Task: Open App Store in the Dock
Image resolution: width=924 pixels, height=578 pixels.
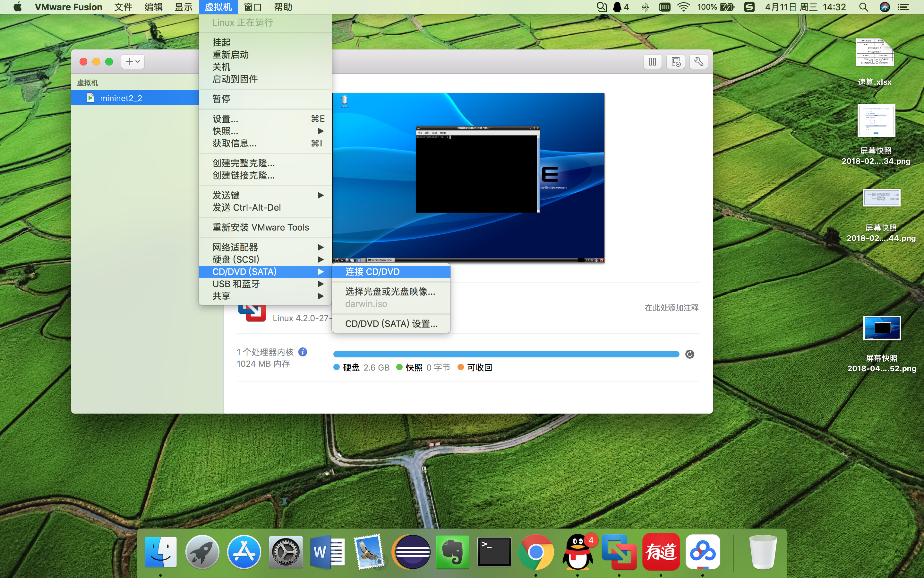Action: click(244, 552)
